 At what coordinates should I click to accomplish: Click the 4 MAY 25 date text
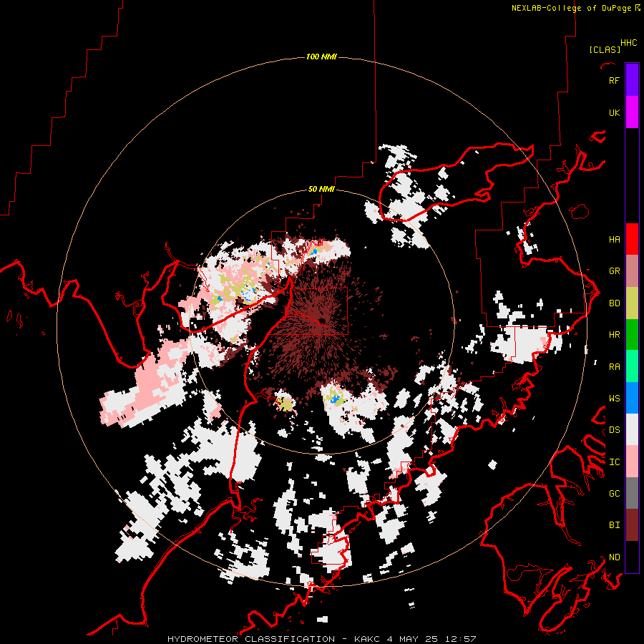pos(413,639)
